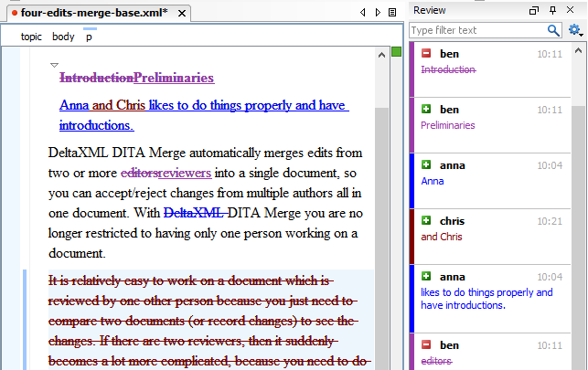Click the 'Review' panel title
This screenshot has width=588, height=370.
click(430, 10)
